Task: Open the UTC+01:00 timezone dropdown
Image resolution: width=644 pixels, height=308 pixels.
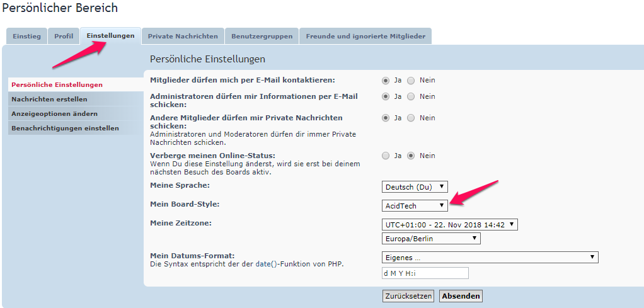Action: pyautogui.click(x=450, y=225)
